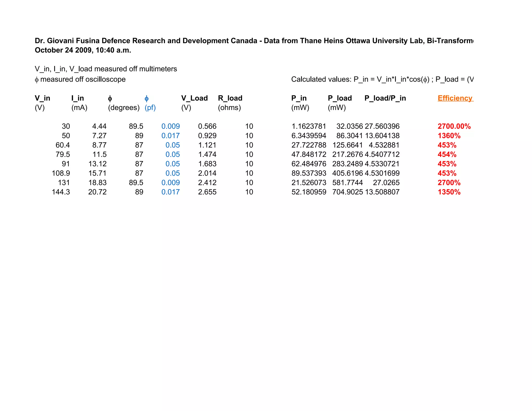532x411 pixels.
Task: Click the orange Efficiency header link
Action: click(x=456, y=98)
